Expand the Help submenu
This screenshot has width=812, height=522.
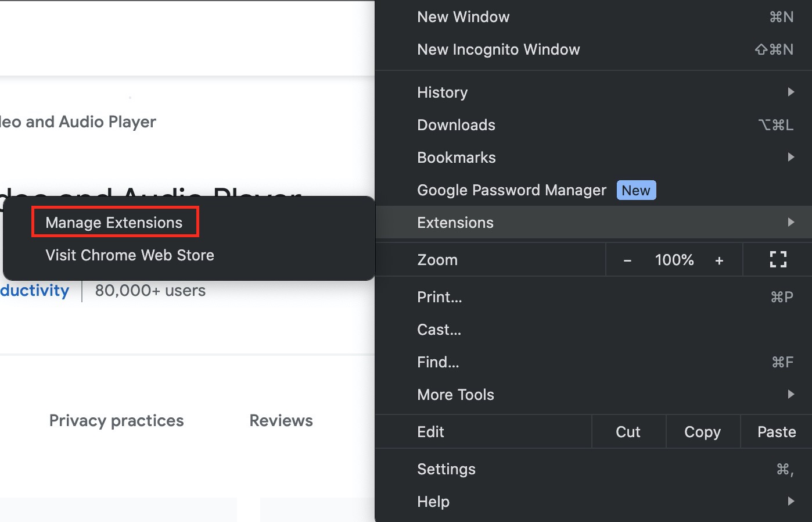click(594, 502)
